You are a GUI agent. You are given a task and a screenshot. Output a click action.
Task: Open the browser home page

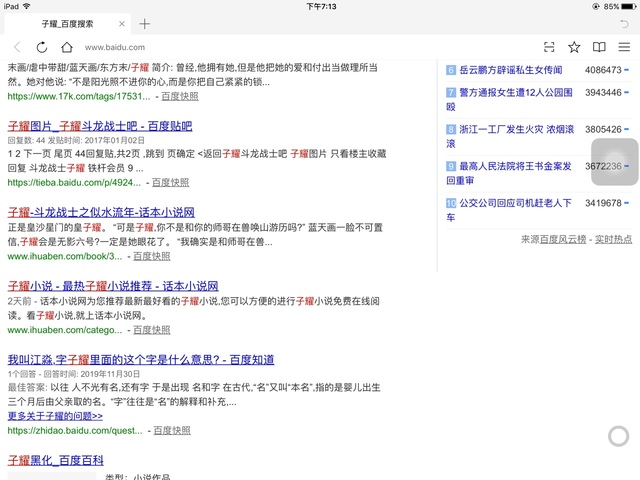pos(67,47)
